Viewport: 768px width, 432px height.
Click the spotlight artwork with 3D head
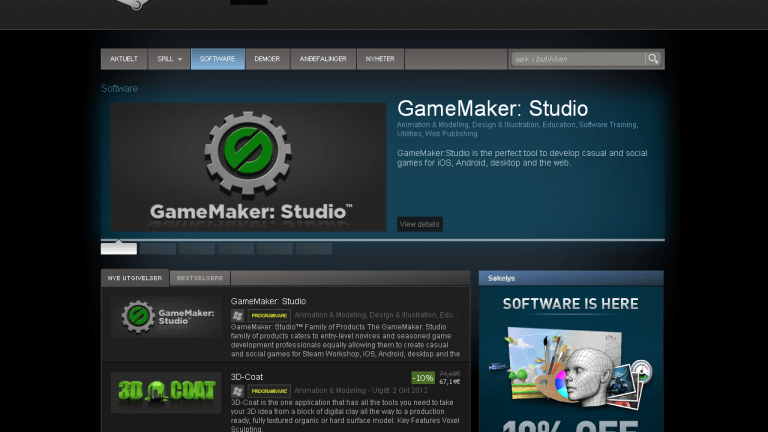pos(571,367)
